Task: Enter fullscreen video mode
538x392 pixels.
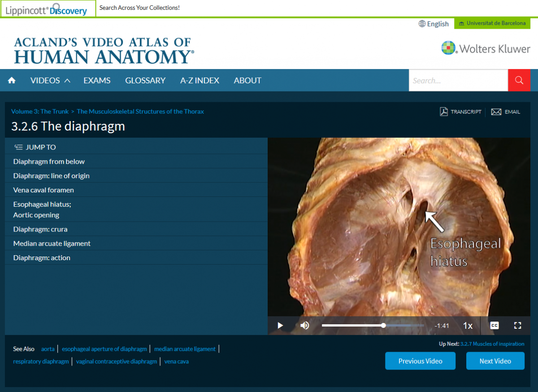Action: (518, 326)
